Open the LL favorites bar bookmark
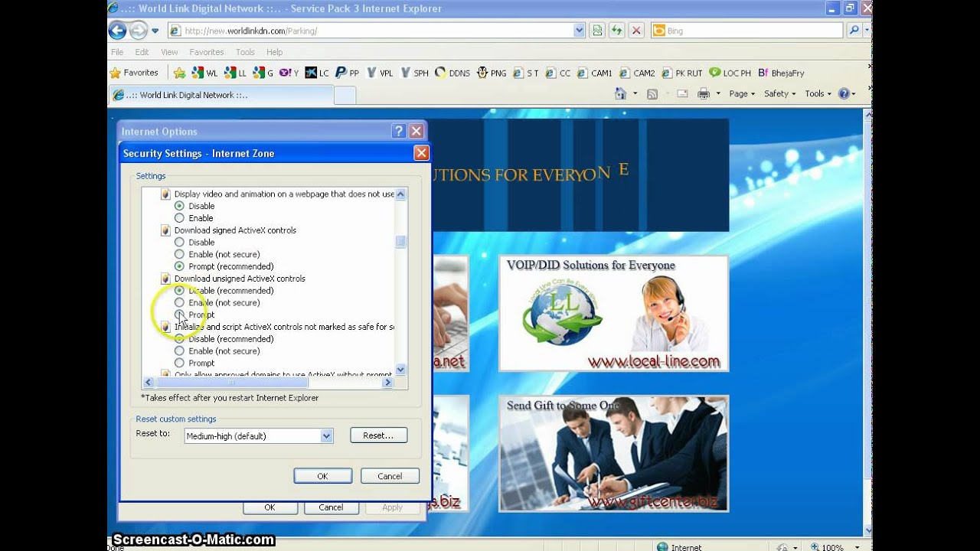The height and width of the screenshot is (551, 980). coord(235,73)
